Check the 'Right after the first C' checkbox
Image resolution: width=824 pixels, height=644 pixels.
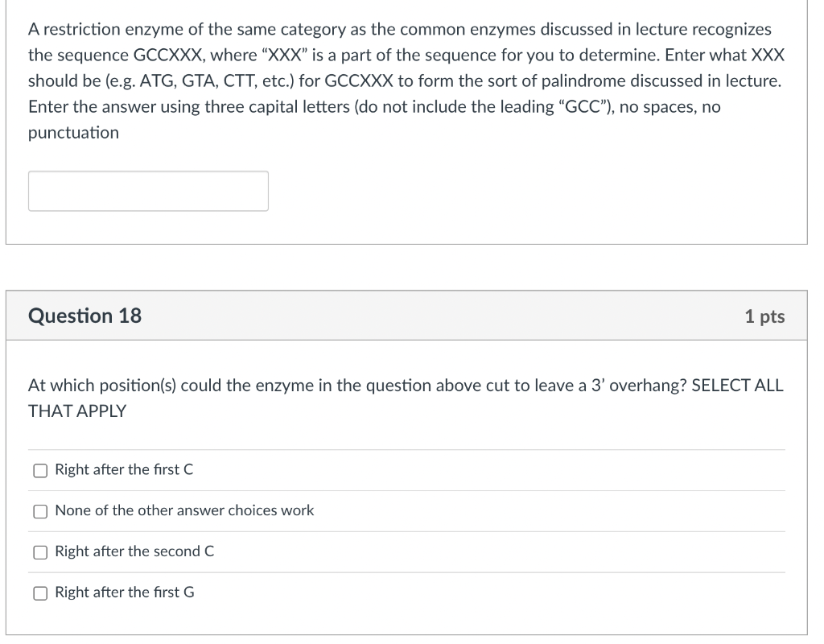pos(40,470)
